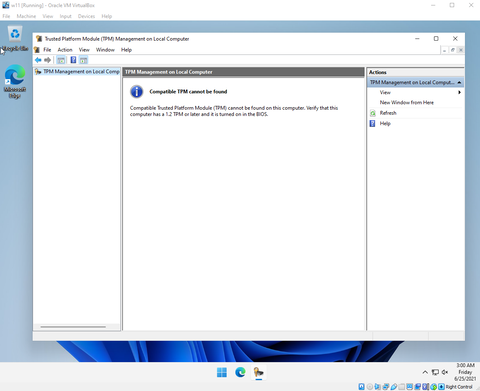
Task: Open the Windows Start button on taskbar
Action: (222, 372)
